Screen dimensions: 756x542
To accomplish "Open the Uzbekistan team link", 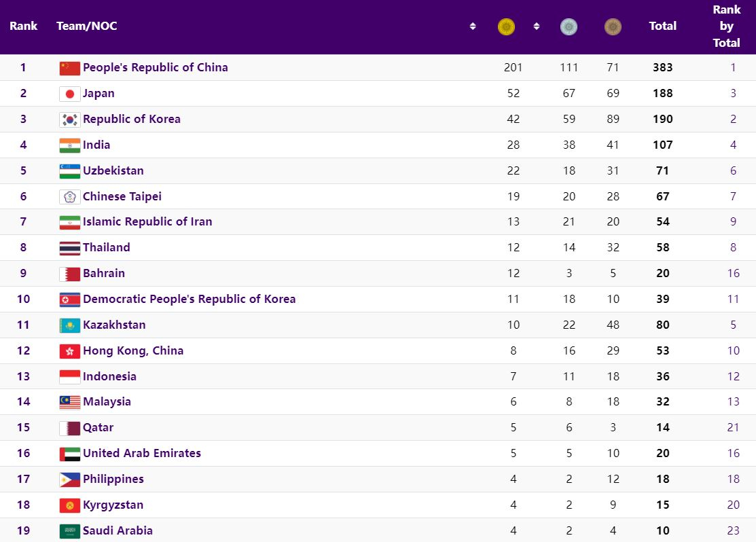I will click(x=113, y=170).
